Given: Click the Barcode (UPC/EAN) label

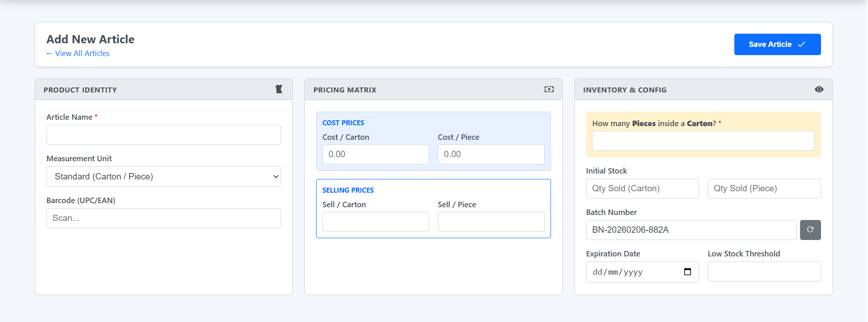Looking at the screenshot, I should (x=81, y=200).
